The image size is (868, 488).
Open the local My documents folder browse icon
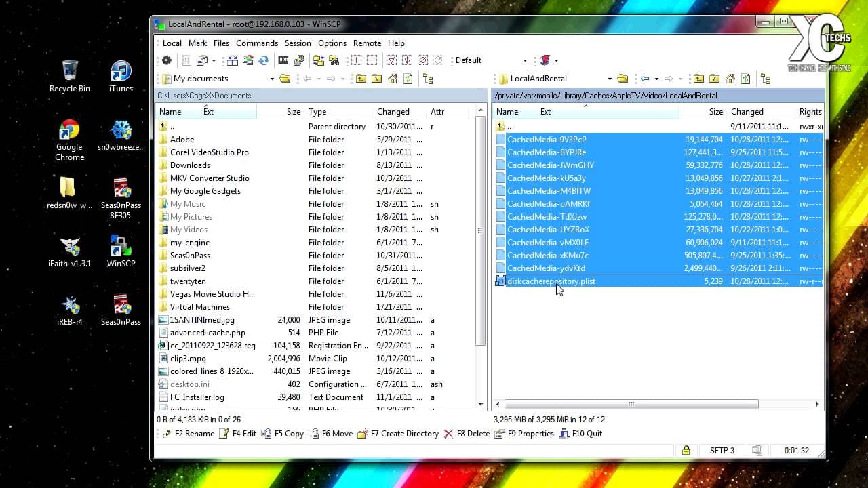tap(285, 79)
